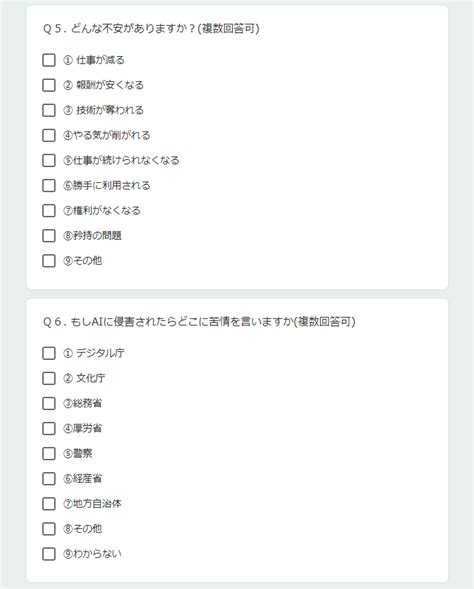Viewport: 474px width, 589px height.
Task: Tick その他 checkbox under Q6
Action: point(49,529)
